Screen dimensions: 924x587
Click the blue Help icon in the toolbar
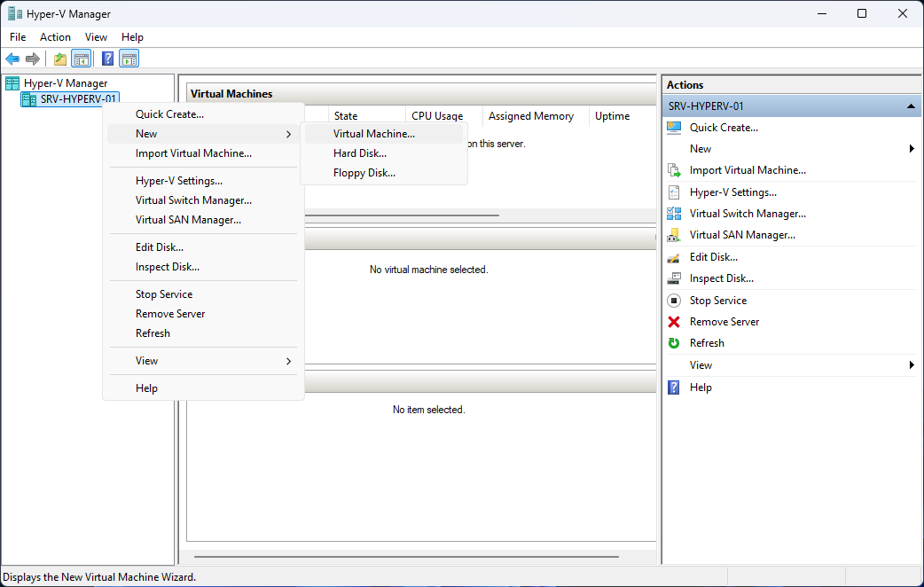tap(108, 59)
